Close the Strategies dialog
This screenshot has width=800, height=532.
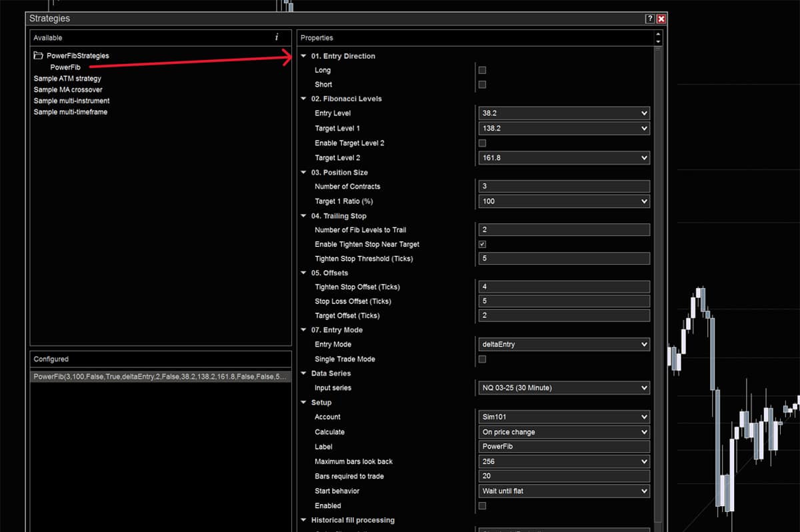click(x=661, y=19)
